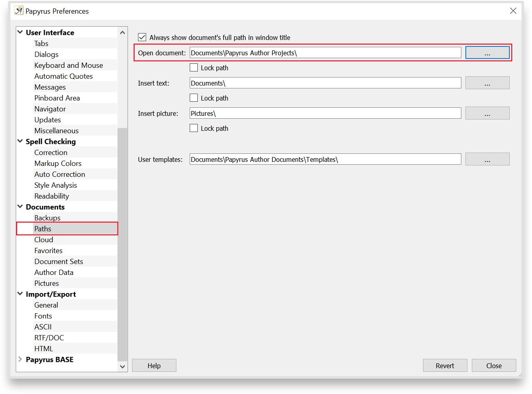Browse for Open document path
Image resolution: width=532 pixels, height=394 pixels.
click(x=487, y=52)
